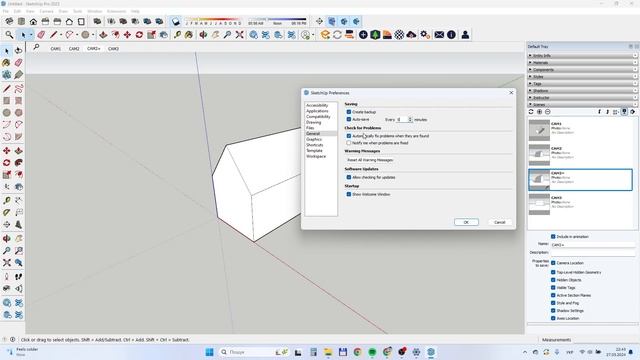Collapse the Scenes tray panel
This screenshot has width=640, height=360.
582,105
